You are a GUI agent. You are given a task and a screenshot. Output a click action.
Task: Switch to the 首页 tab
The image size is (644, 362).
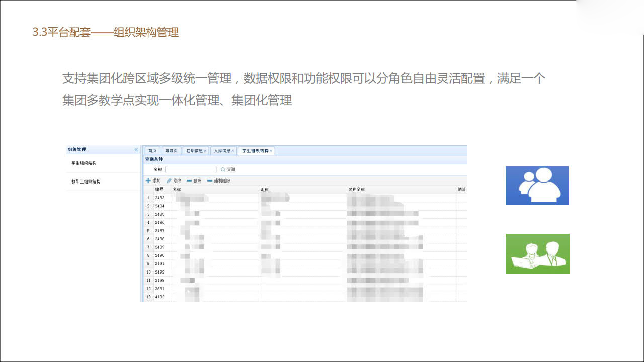[x=152, y=151]
